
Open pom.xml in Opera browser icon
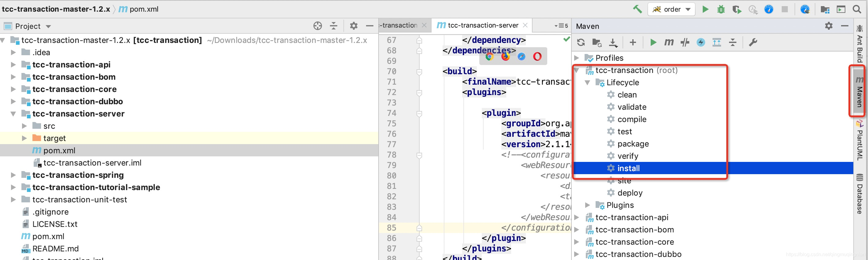[537, 56]
